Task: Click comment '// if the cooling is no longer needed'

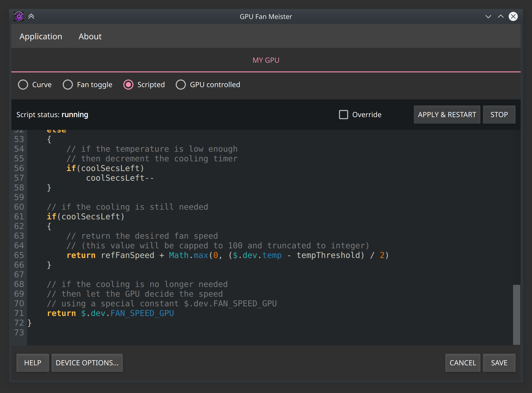Action: coord(137,284)
